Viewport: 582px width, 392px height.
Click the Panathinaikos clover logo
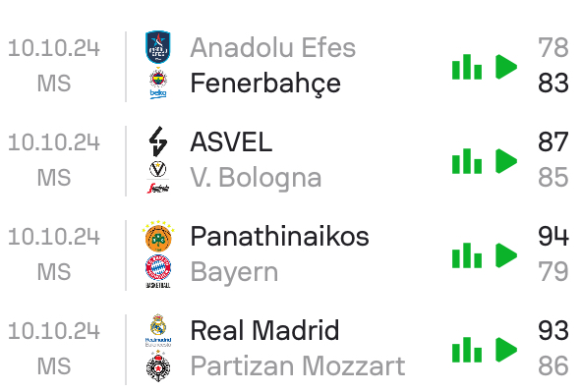coord(158,236)
